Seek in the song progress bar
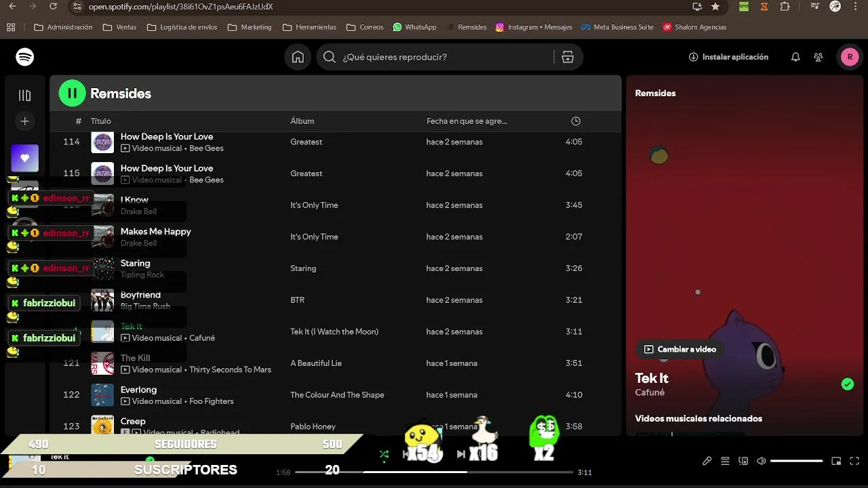The width and height of the screenshot is (868, 488). [434, 472]
